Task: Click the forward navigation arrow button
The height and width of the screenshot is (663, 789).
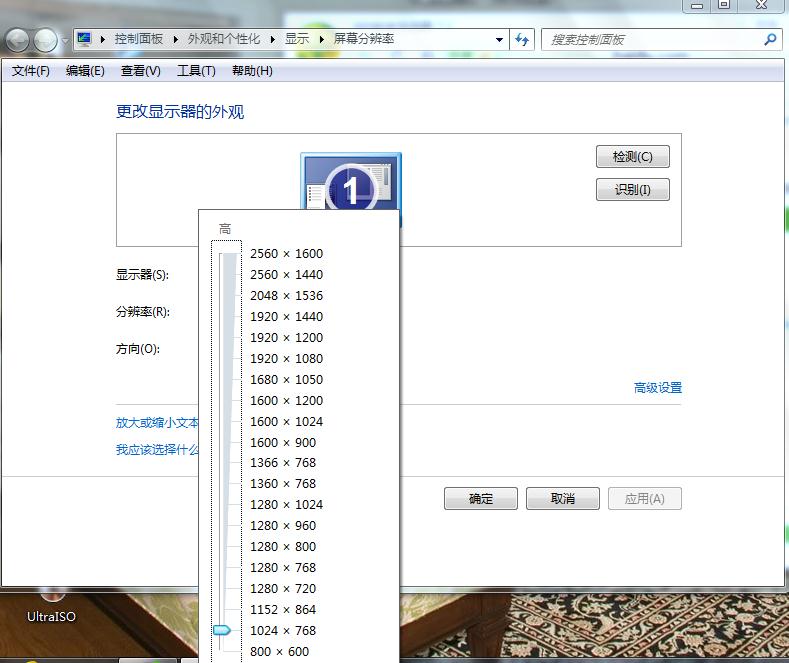Action: pos(46,40)
